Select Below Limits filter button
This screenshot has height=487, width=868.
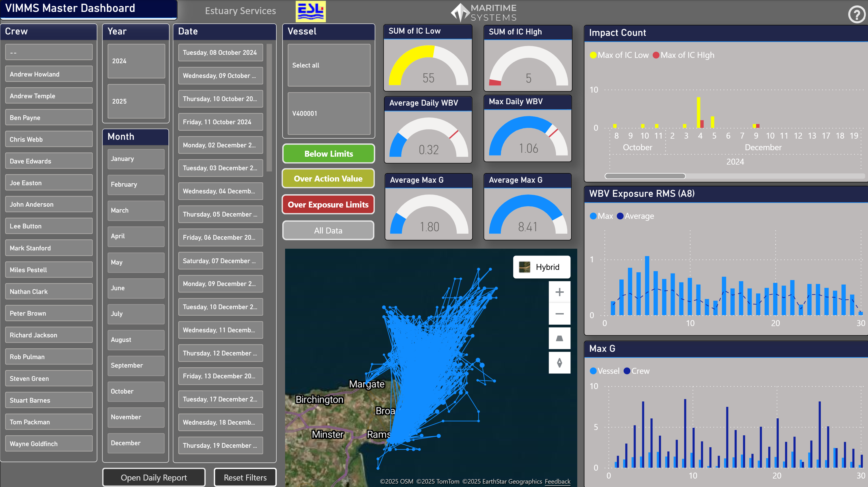(328, 154)
